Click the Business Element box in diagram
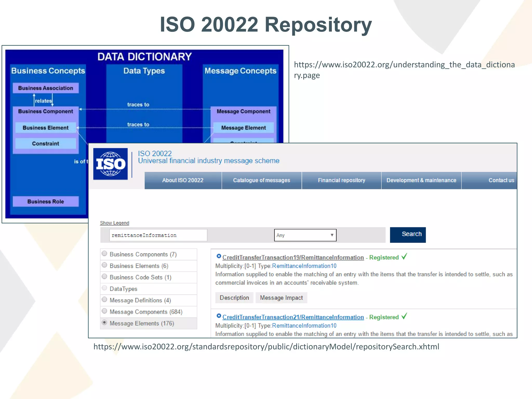This screenshot has height=399, width=532. 46,128
